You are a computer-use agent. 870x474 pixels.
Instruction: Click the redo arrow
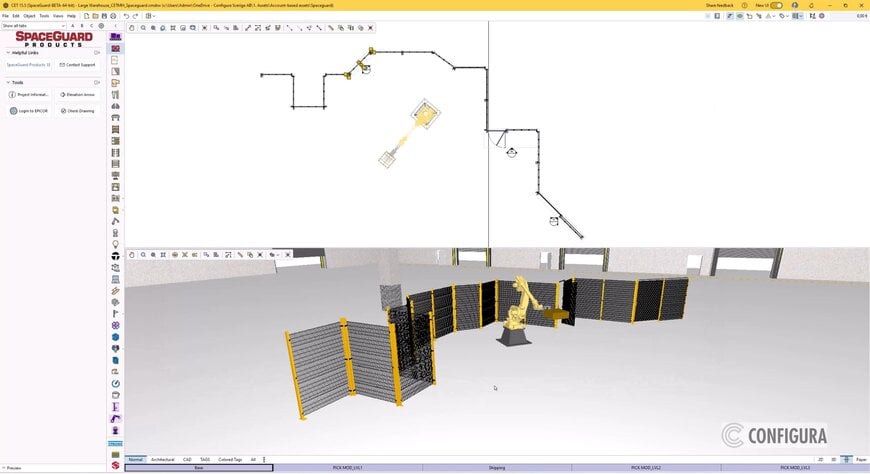click(135, 16)
